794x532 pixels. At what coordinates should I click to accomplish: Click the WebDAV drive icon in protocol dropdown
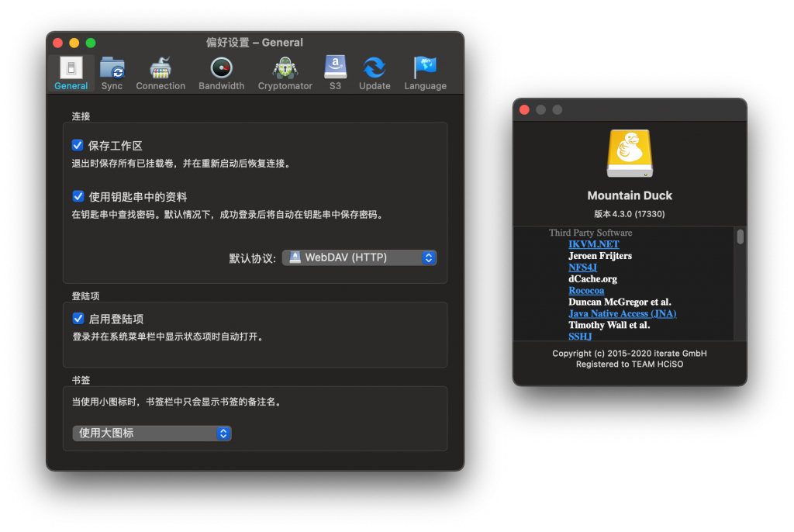[295, 257]
